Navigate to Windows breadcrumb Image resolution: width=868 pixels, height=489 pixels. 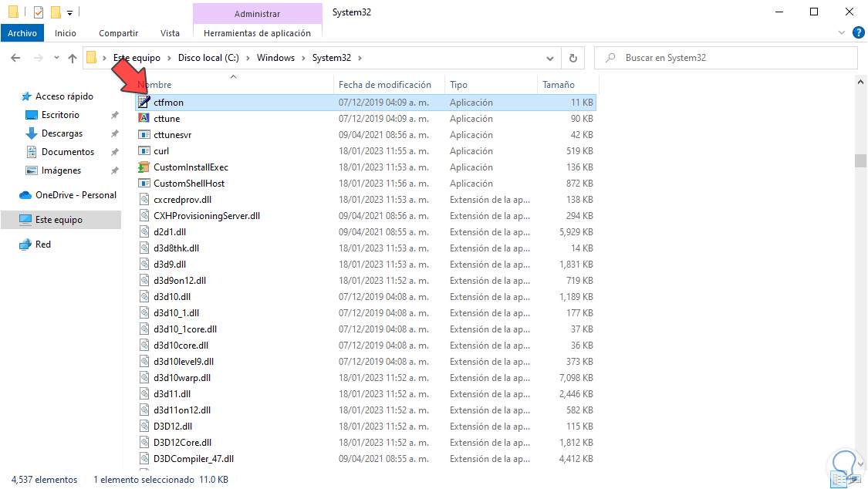click(275, 58)
